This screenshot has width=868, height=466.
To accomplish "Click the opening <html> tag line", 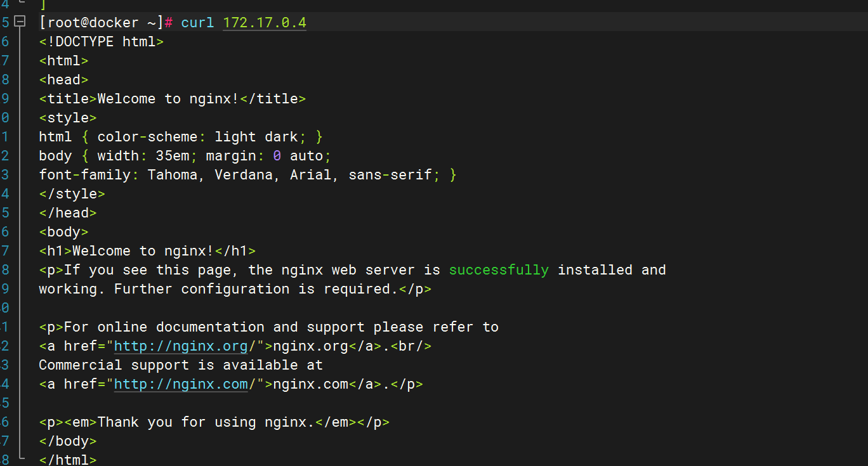I will [x=63, y=61].
